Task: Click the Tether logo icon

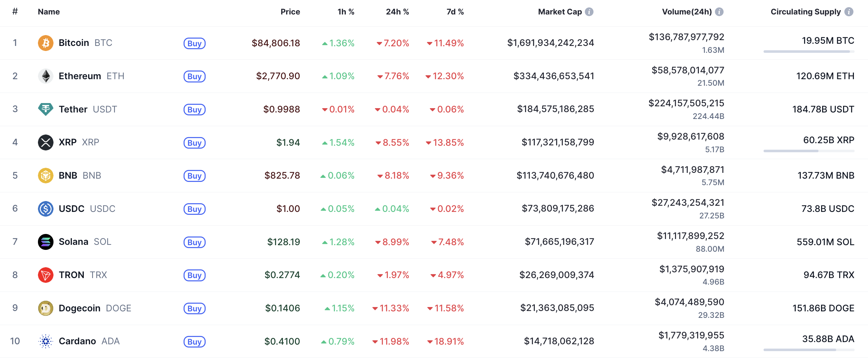Action: pos(46,109)
